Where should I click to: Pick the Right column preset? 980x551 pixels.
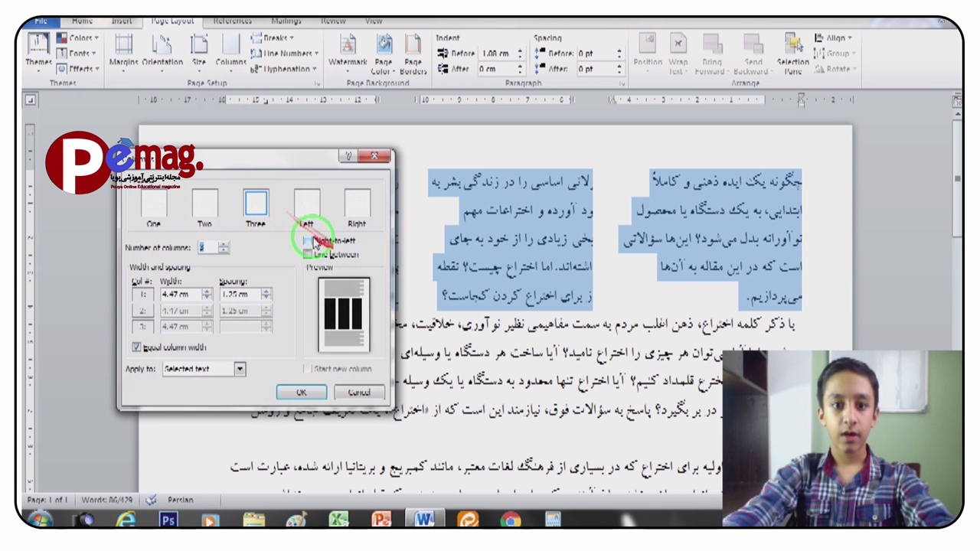pyautogui.click(x=357, y=204)
